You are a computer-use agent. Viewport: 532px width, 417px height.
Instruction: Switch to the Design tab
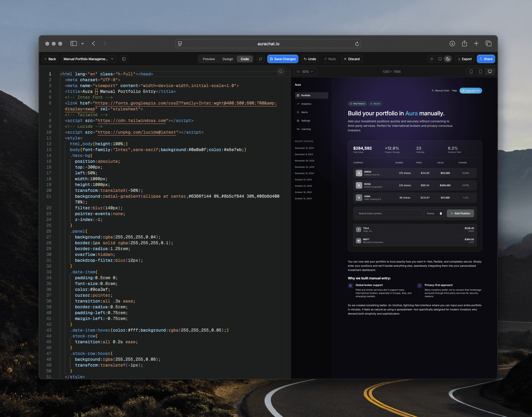point(227,59)
